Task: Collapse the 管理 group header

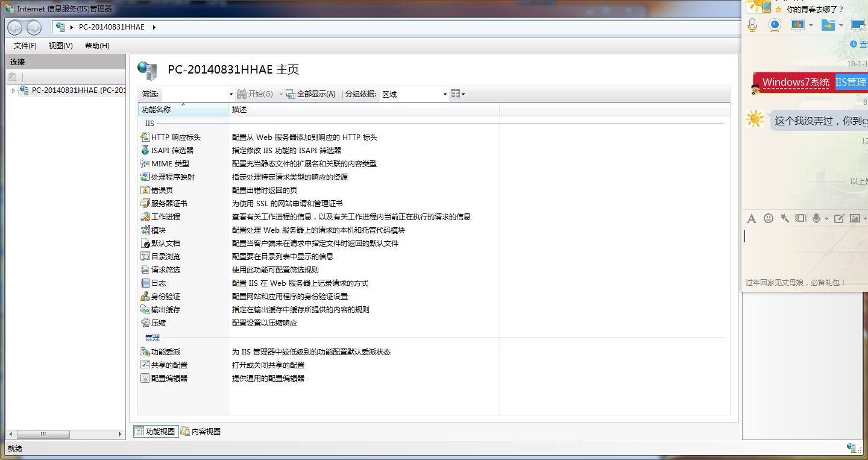Action: [x=153, y=338]
